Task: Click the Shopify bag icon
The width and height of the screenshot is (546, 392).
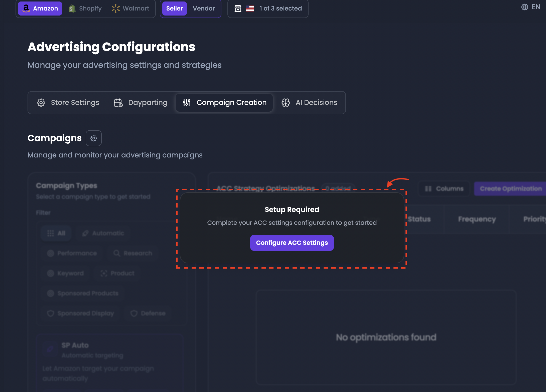Action: pos(72,9)
